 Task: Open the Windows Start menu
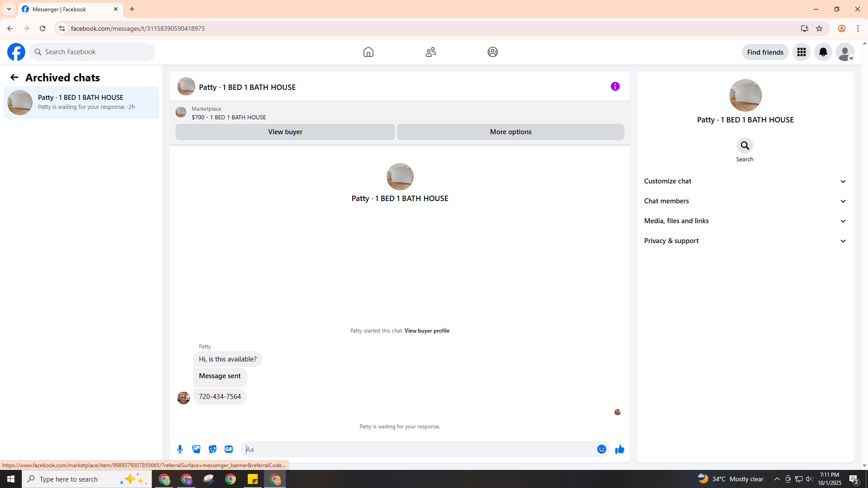pyautogui.click(x=11, y=479)
